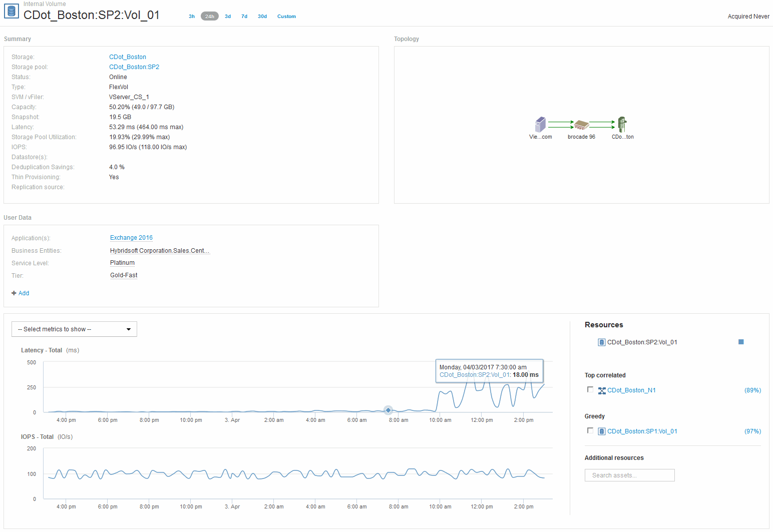Switch time range to 7d
The height and width of the screenshot is (532, 773).
pos(244,17)
